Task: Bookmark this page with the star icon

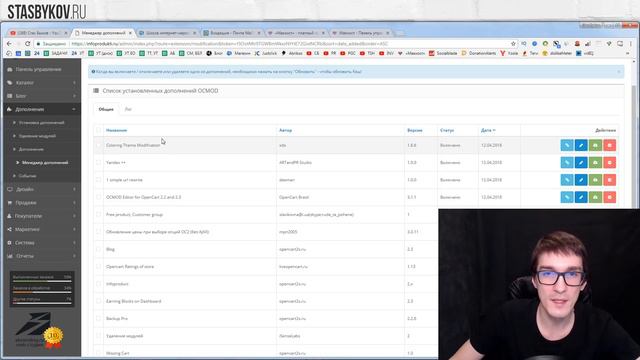Action: (513, 44)
